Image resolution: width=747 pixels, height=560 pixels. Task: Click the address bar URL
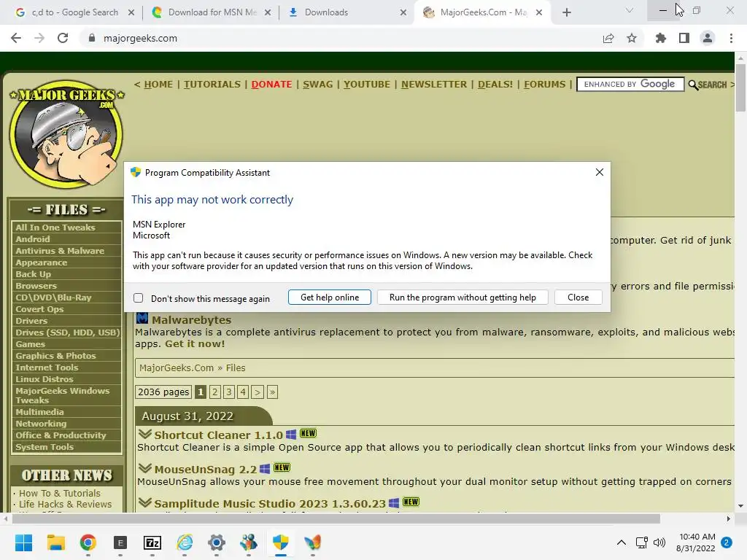140,38
